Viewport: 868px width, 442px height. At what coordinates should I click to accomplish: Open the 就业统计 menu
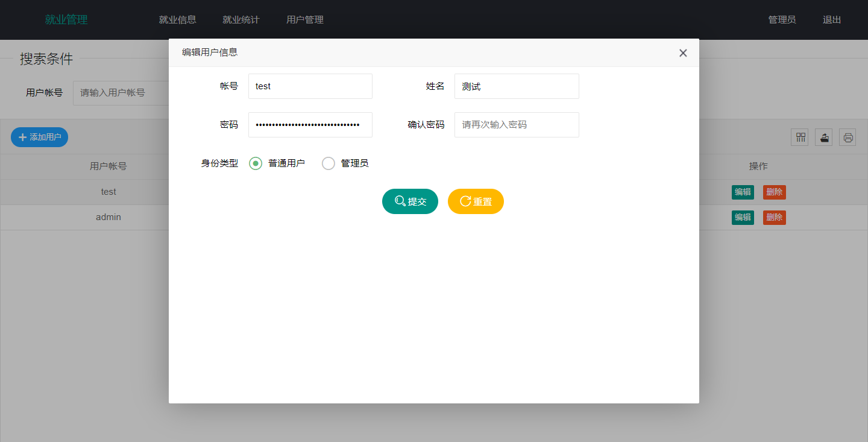coord(241,20)
